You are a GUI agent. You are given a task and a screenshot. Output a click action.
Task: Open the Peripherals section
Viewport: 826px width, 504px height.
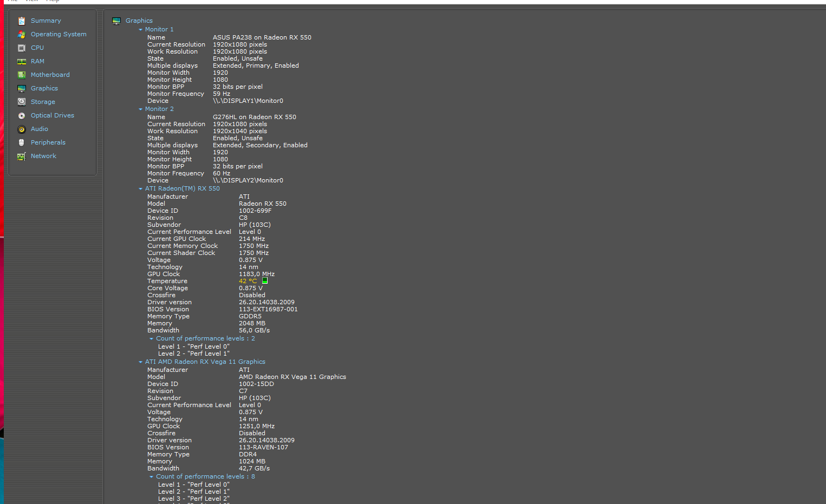coord(48,142)
